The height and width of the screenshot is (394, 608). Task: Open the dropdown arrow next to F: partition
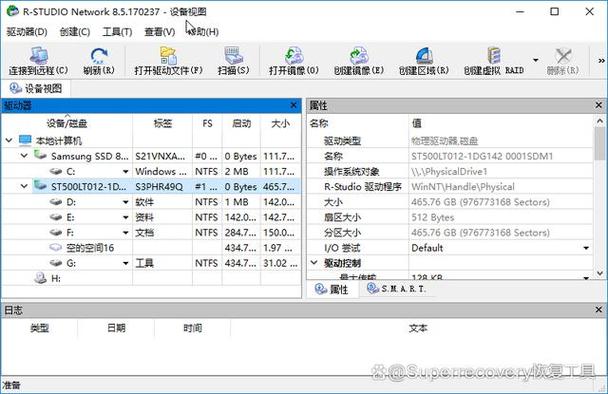click(126, 233)
